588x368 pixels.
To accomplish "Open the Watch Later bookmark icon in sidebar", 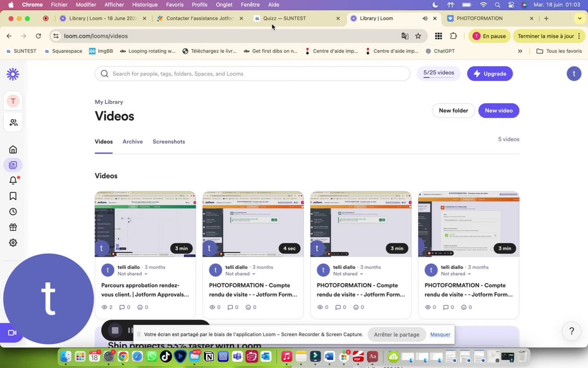I will [x=13, y=196].
